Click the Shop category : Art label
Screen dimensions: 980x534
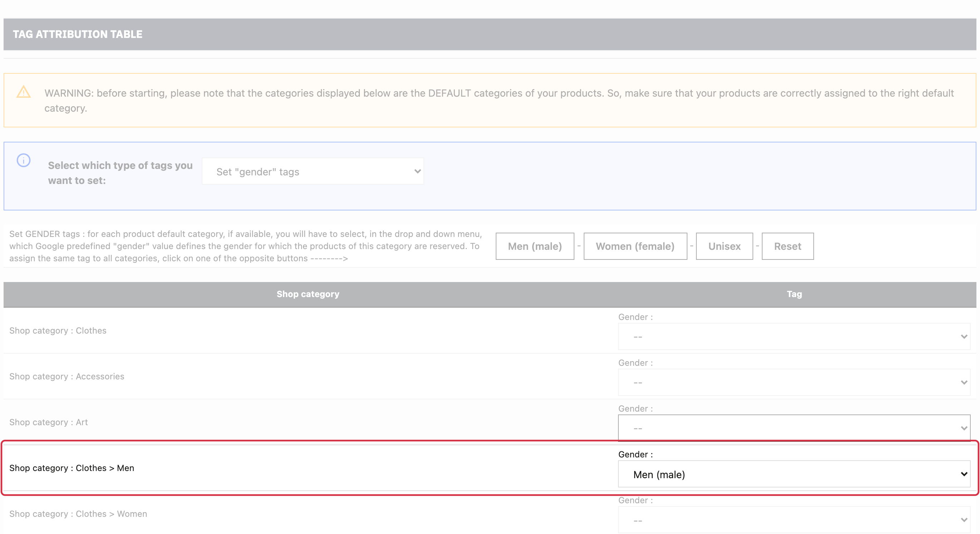point(48,422)
